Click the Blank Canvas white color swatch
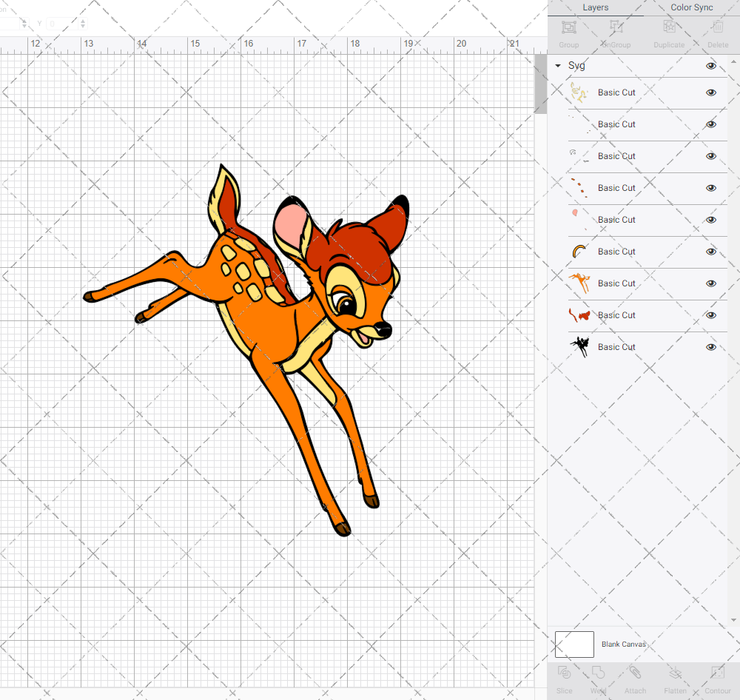 pyautogui.click(x=574, y=645)
